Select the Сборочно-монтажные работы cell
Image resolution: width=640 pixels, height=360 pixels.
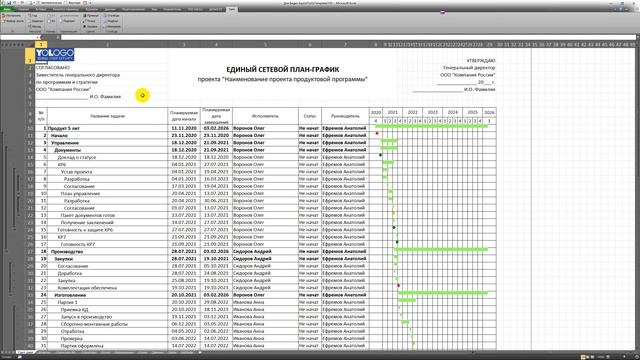coord(107,324)
